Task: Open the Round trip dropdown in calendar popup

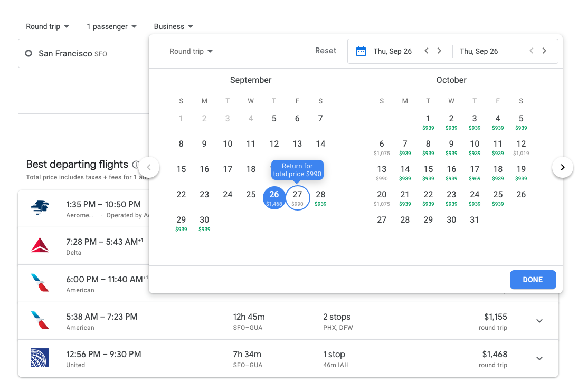Action: coord(191,51)
